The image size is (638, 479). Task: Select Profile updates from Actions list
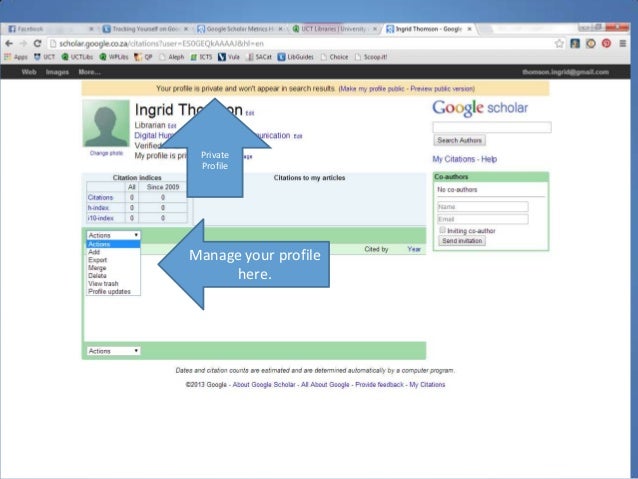tap(113, 292)
